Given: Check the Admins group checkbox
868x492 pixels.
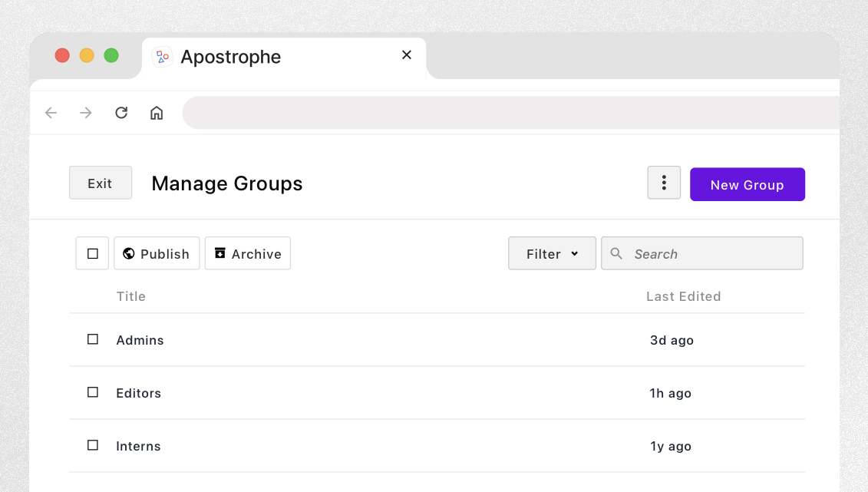Looking at the screenshot, I should [x=93, y=339].
